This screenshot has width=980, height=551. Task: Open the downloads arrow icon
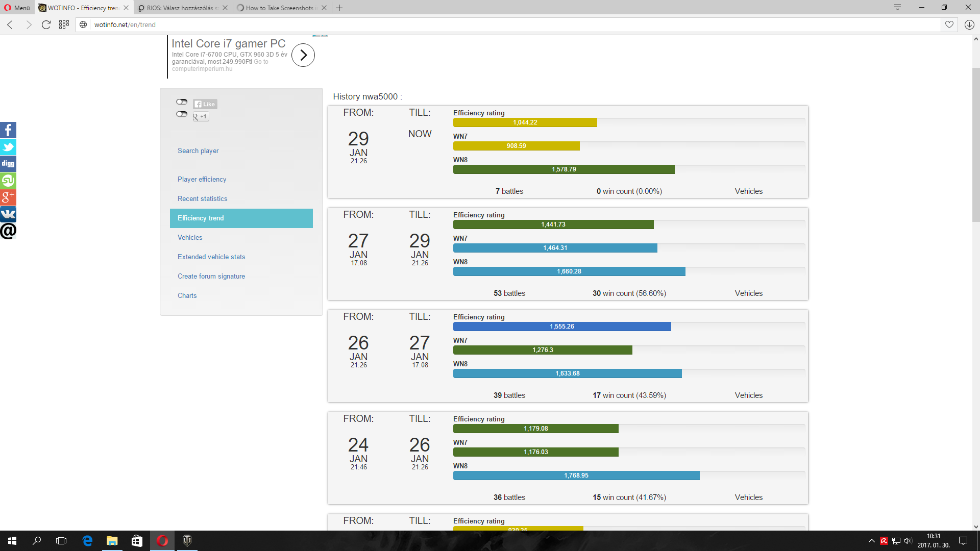click(969, 24)
